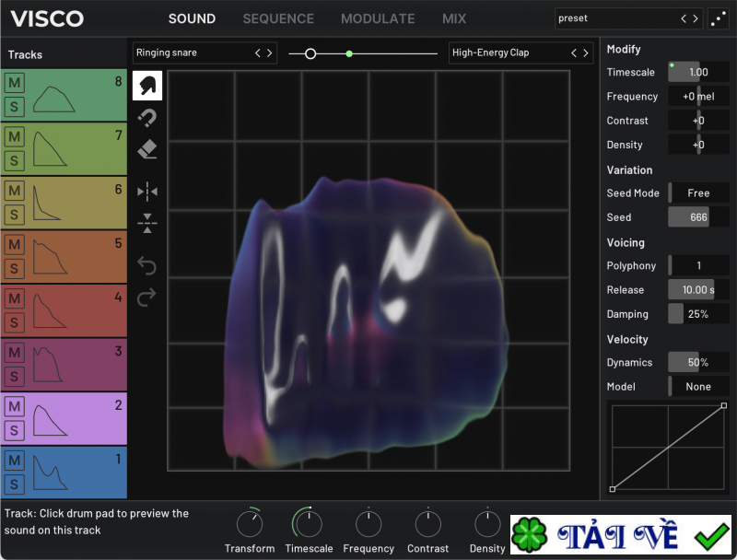The image size is (737, 560).
Task: Click the horizontal mirror flip icon
Action: pyautogui.click(x=147, y=192)
